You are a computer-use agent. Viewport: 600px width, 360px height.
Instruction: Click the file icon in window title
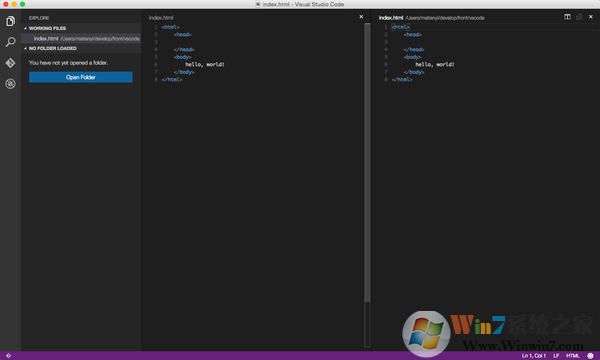258,4
